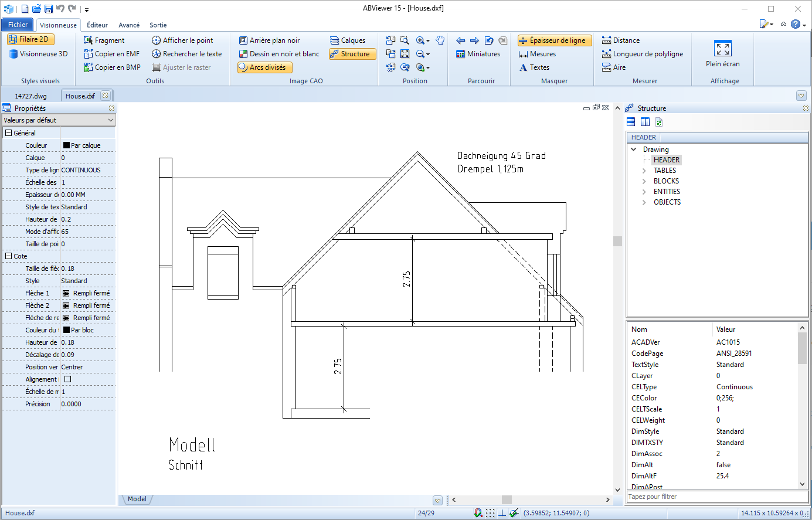The height and width of the screenshot is (520, 812).
Task: Click the Couleur black color swatch
Action: click(x=66, y=145)
